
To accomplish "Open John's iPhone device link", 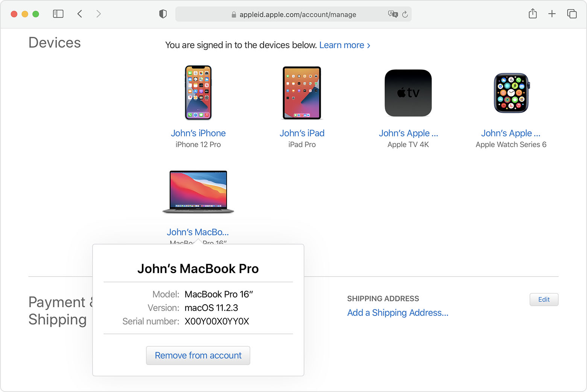I will click(x=198, y=133).
